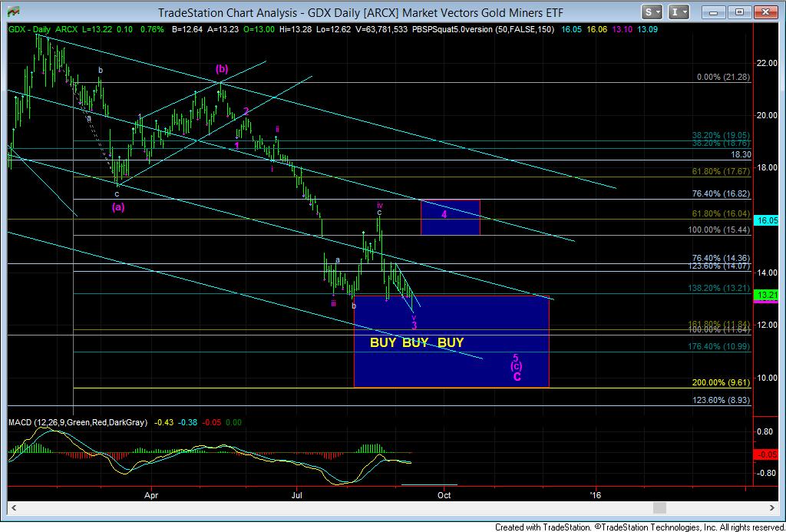Screen dimensions: 786x532
Task: Click the TradeStation chart window icon
Action: pos(15,12)
